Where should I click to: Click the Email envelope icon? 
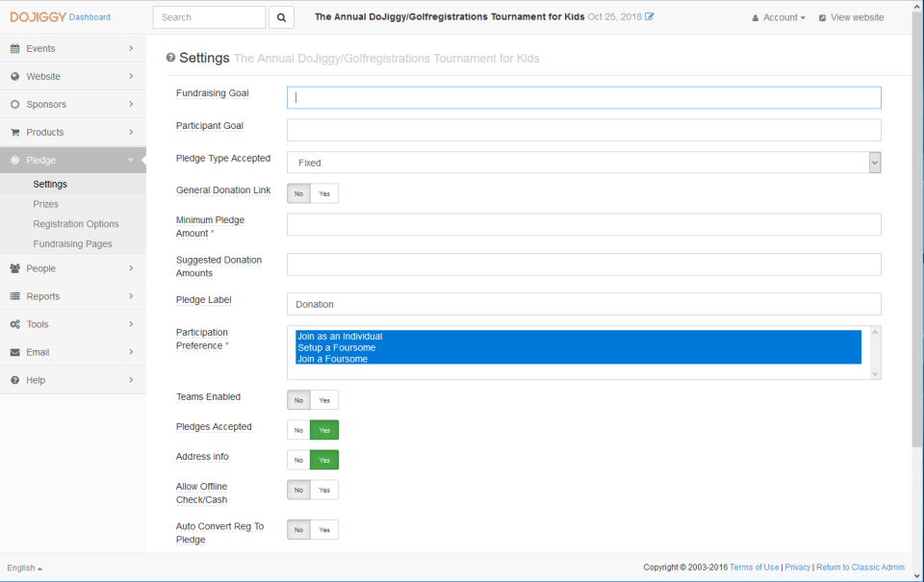click(14, 352)
